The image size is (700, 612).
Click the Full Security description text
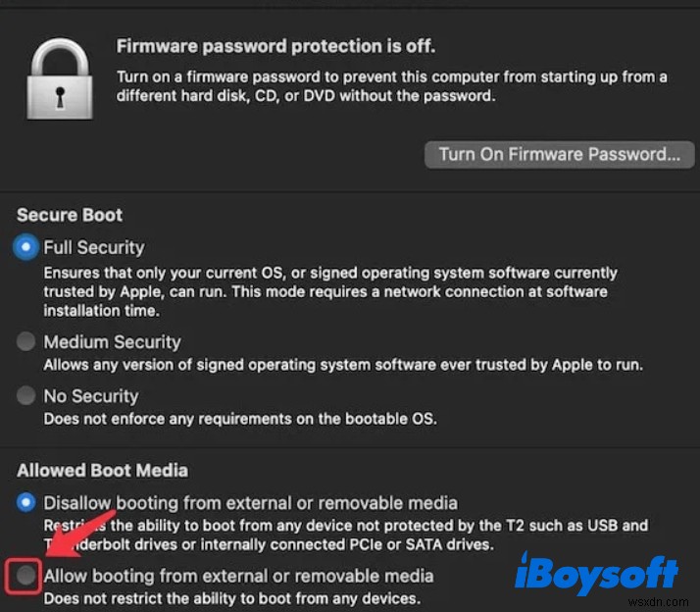click(x=329, y=291)
